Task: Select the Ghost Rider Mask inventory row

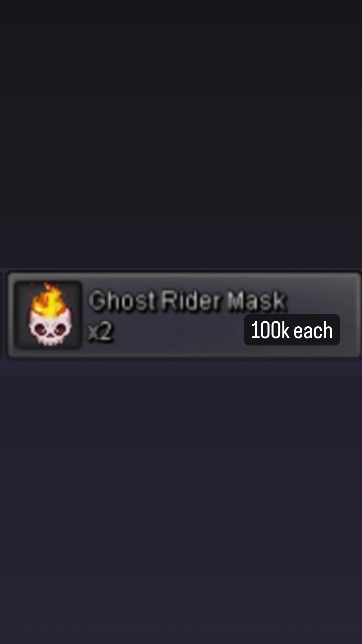Action: coord(184,315)
